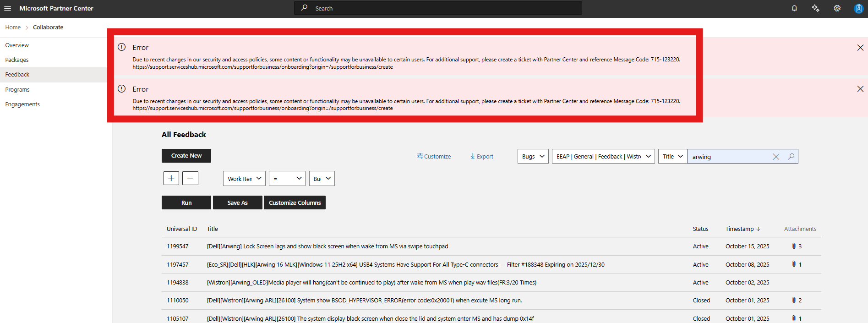Image resolution: width=868 pixels, height=323 pixels.
Task: Click the Save As button
Action: point(238,203)
